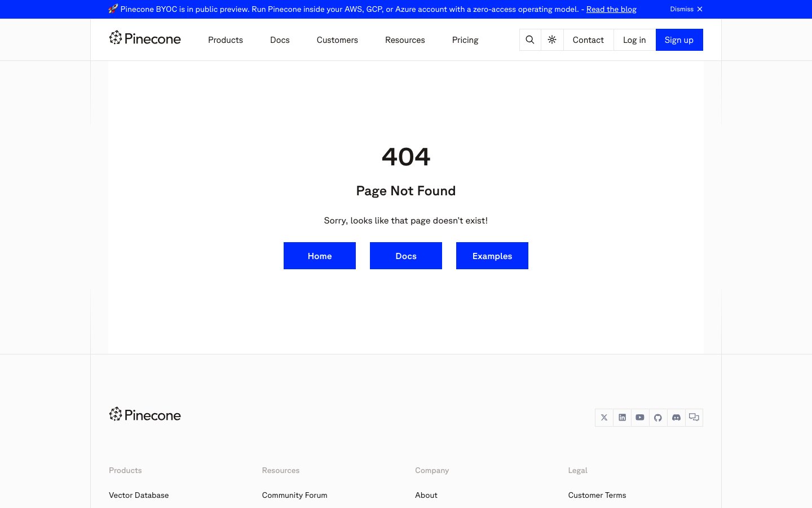The height and width of the screenshot is (508, 812).
Task: Click the blue Sign up button
Action: coord(679,40)
